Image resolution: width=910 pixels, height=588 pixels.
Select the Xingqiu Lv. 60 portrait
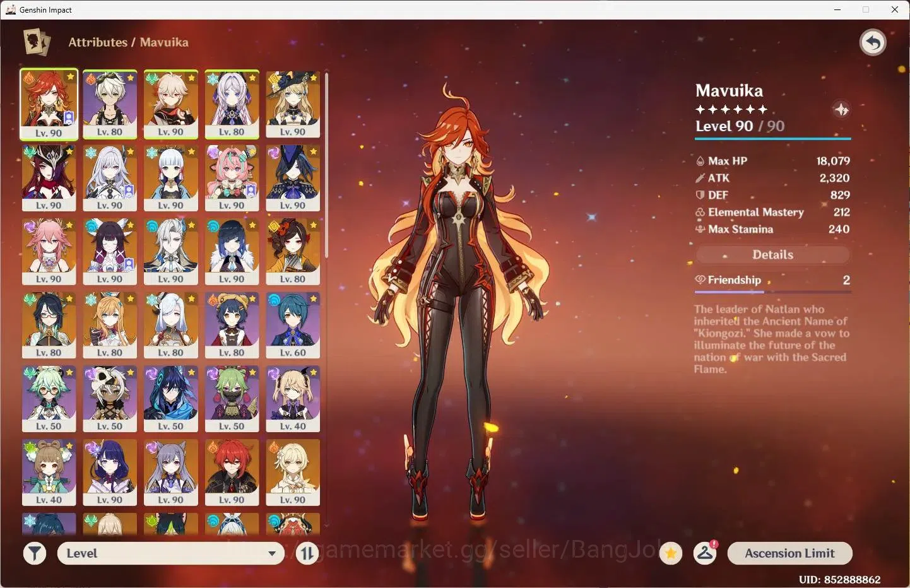pyautogui.click(x=293, y=326)
